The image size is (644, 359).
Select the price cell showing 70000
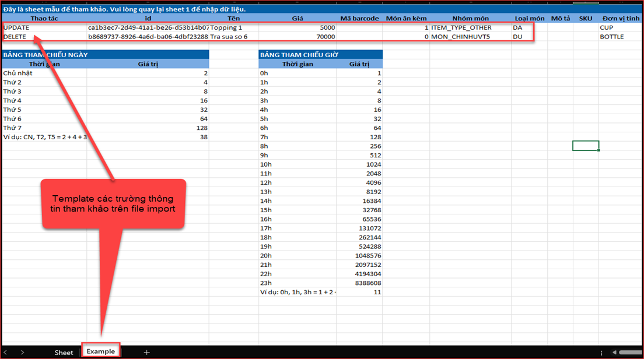coord(297,37)
